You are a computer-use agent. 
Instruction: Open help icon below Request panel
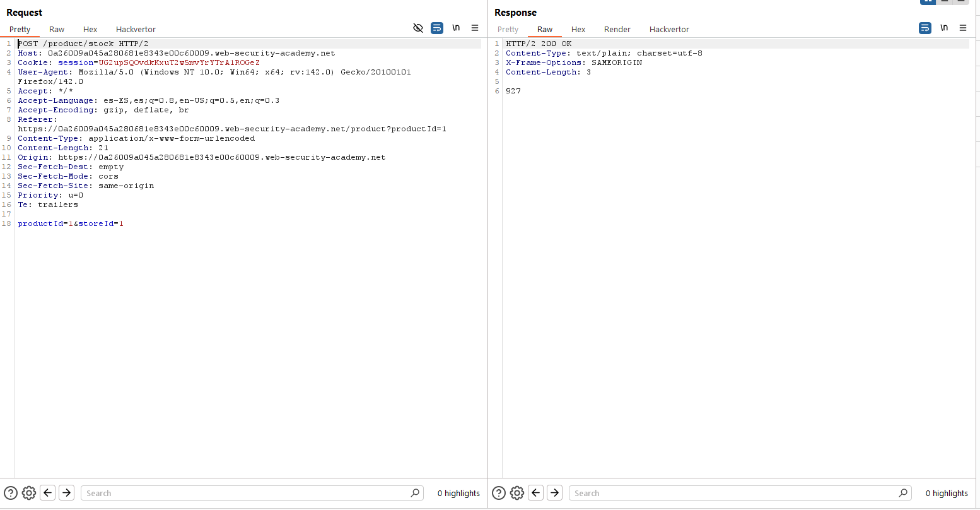[x=11, y=493]
